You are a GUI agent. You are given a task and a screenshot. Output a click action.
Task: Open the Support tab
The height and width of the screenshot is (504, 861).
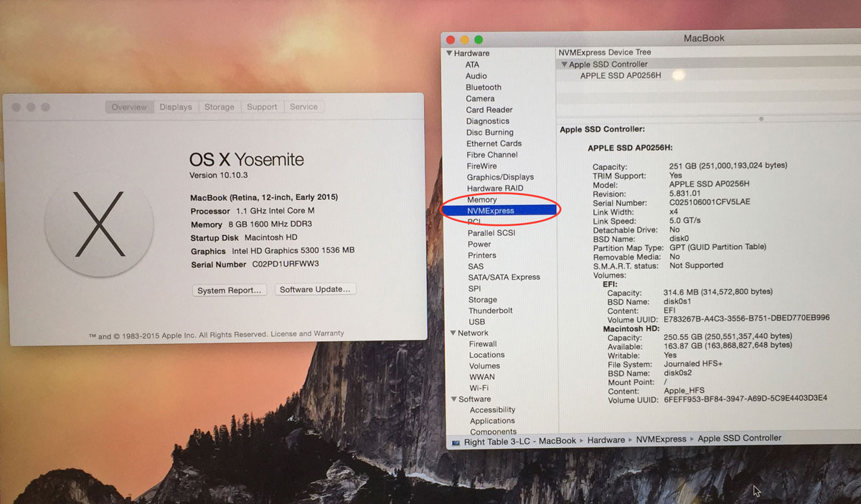point(262,107)
